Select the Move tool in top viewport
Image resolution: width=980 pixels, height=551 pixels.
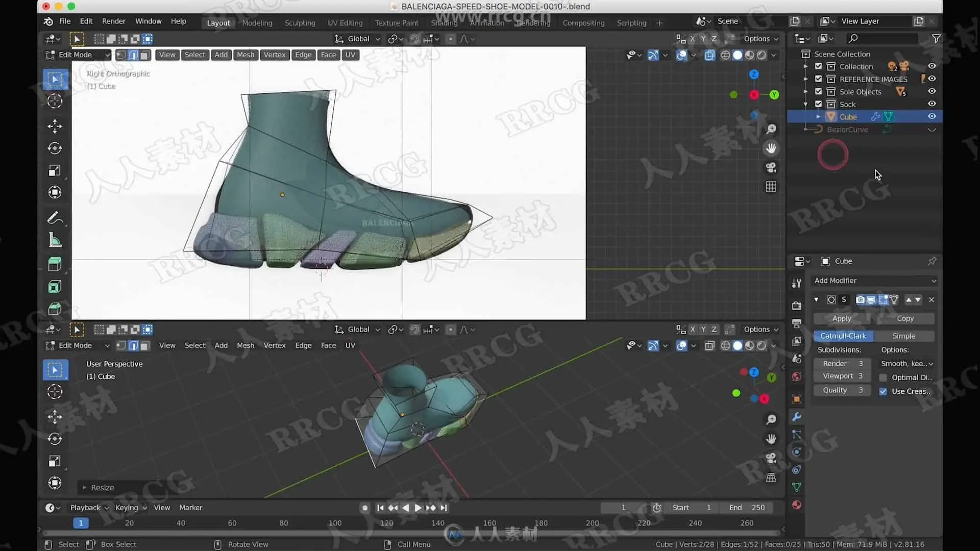click(x=55, y=126)
